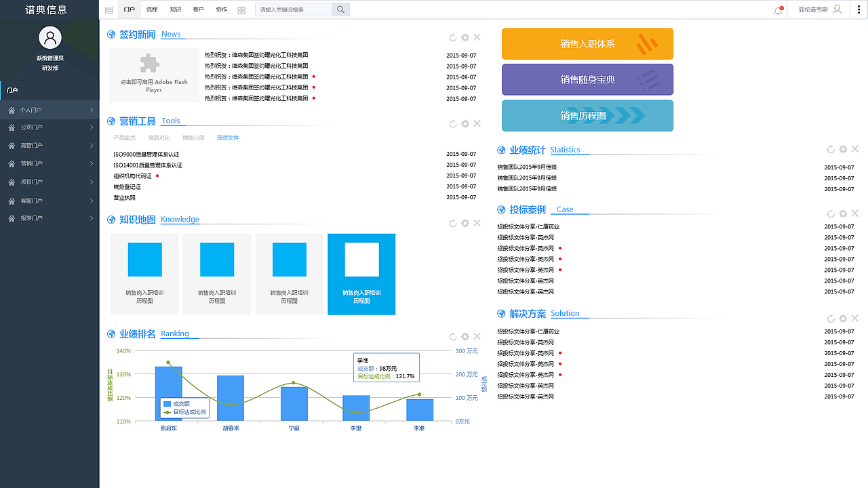The width and height of the screenshot is (868, 488).
Task: Refresh the 知识地图 panel
Action: [453, 223]
